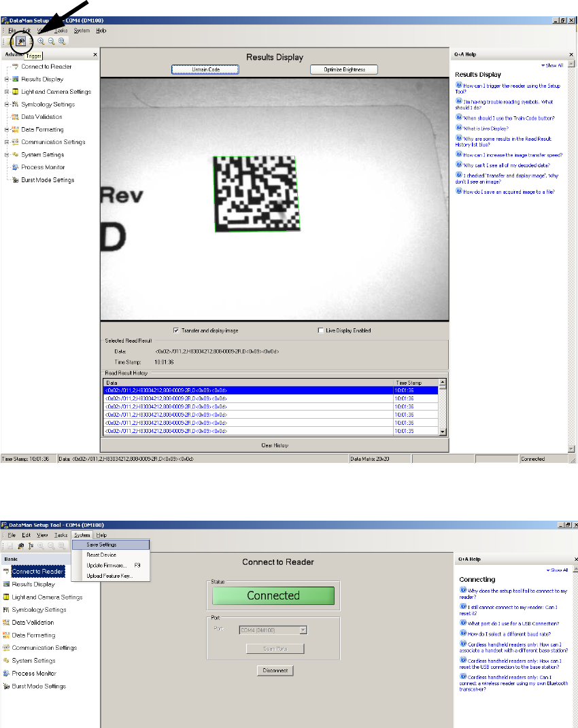The image size is (578, 728).
Task: Click the Untrain Code button
Action: (205, 69)
